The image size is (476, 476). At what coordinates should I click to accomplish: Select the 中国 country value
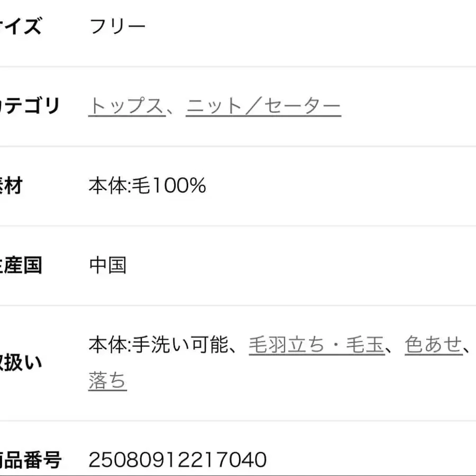(107, 265)
